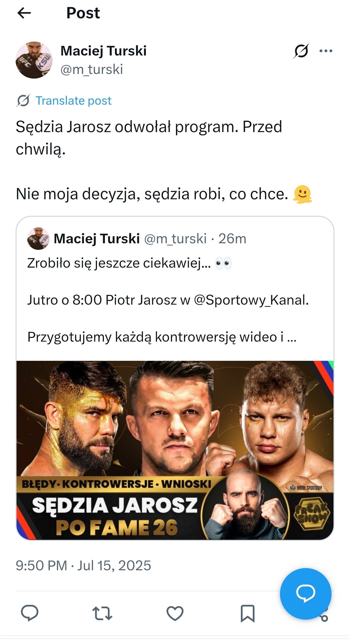This screenshot has height=644, width=350.
Task: Tap the back arrow
Action: pyautogui.click(x=24, y=13)
